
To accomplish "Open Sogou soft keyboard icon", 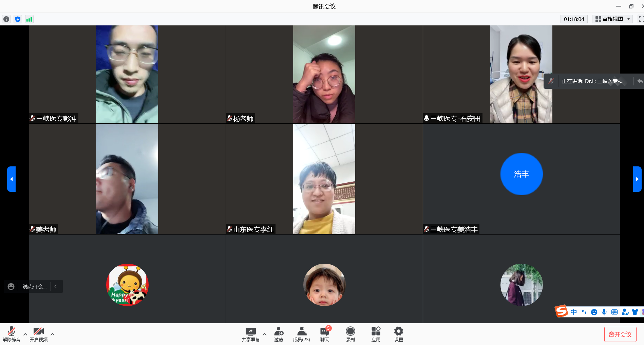I will point(614,312).
